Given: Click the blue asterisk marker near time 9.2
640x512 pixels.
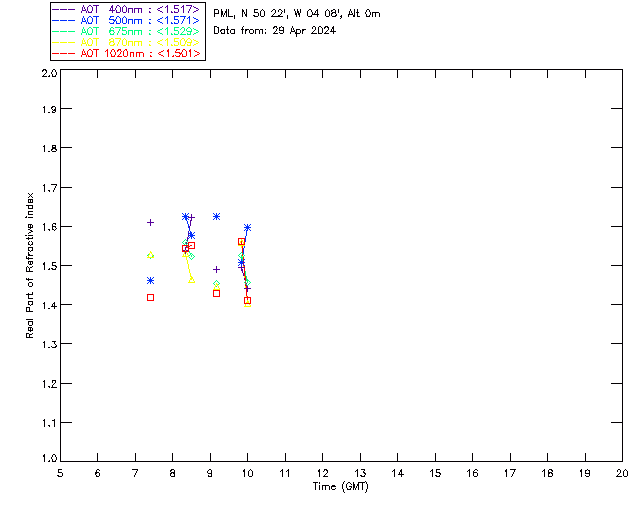Looking at the screenshot, I should (216, 216).
